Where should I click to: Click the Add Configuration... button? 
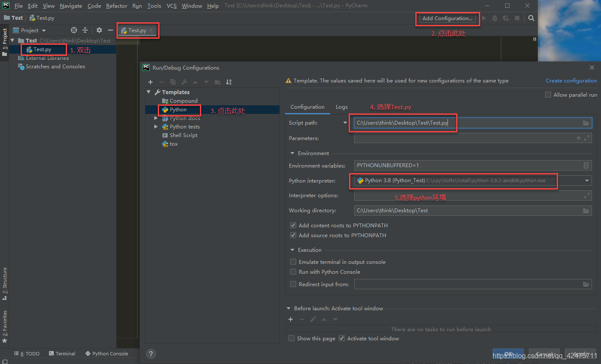(448, 18)
